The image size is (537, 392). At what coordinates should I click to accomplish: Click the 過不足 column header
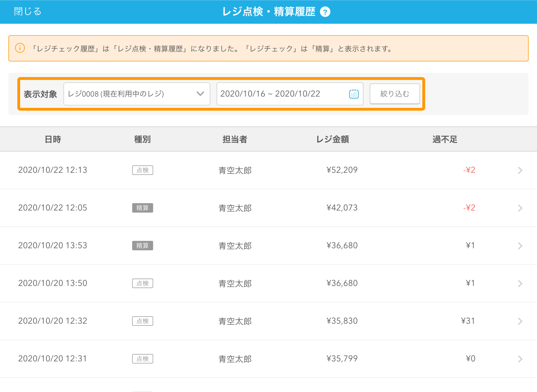[445, 139]
